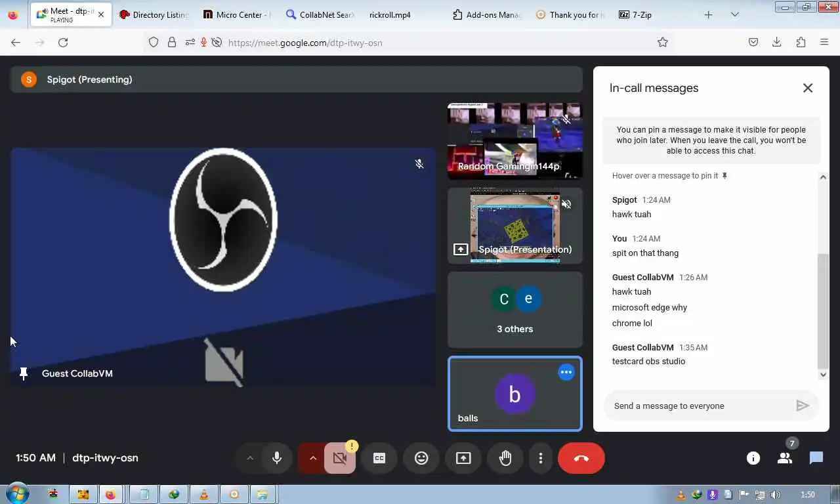
Task: Click the Spigot (Presenting) banner
Action: coord(296,79)
